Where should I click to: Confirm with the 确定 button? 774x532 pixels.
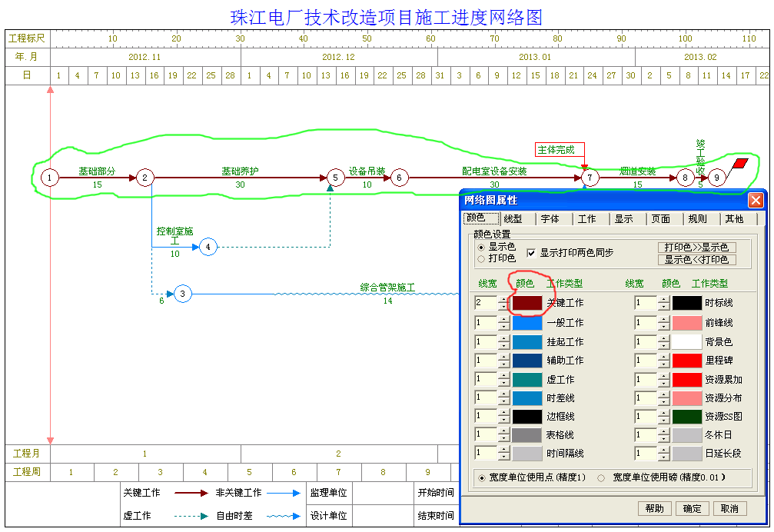pos(692,508)
